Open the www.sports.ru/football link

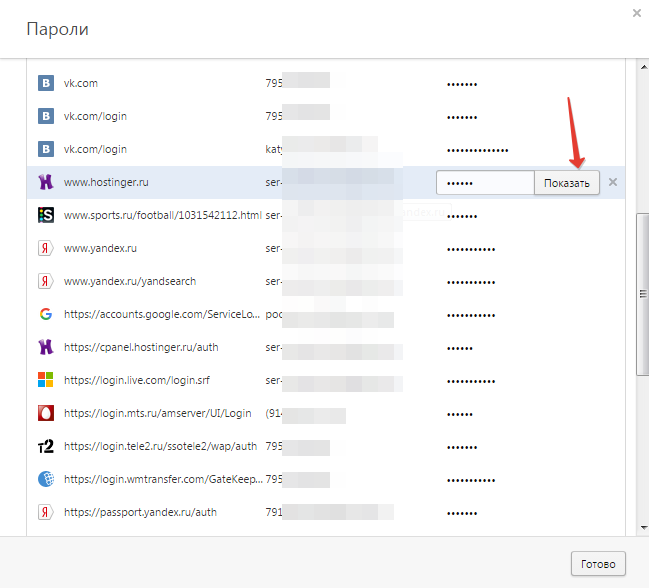click(x=163, y=215)
